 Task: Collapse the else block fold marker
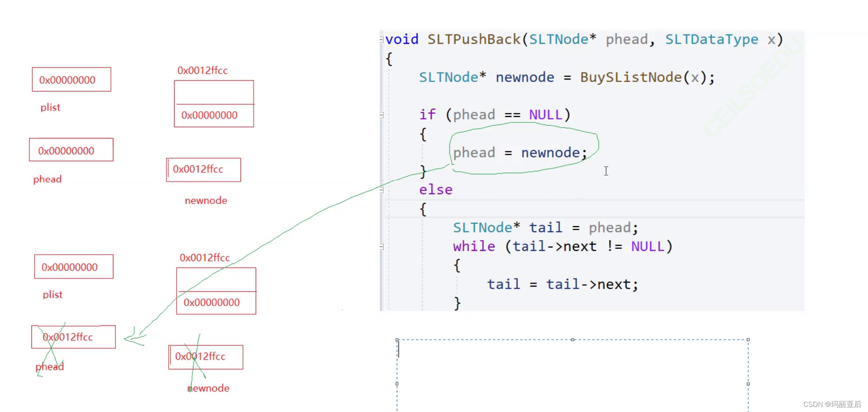click(x=381, y=190)
